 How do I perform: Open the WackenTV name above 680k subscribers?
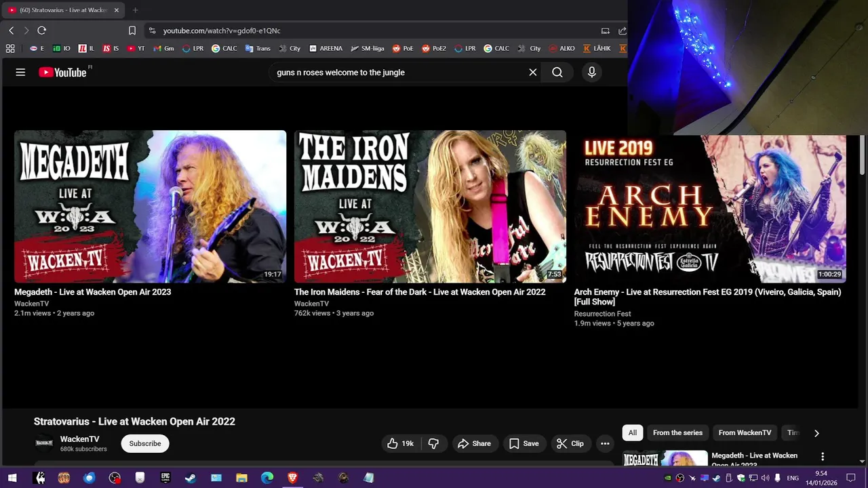[79, 439]
